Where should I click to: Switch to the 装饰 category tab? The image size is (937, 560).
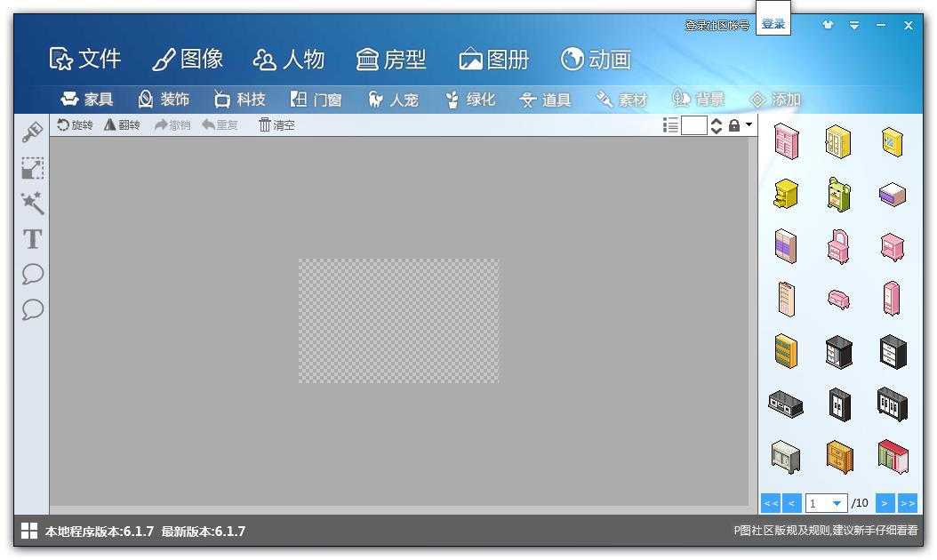tap(163, 99)
